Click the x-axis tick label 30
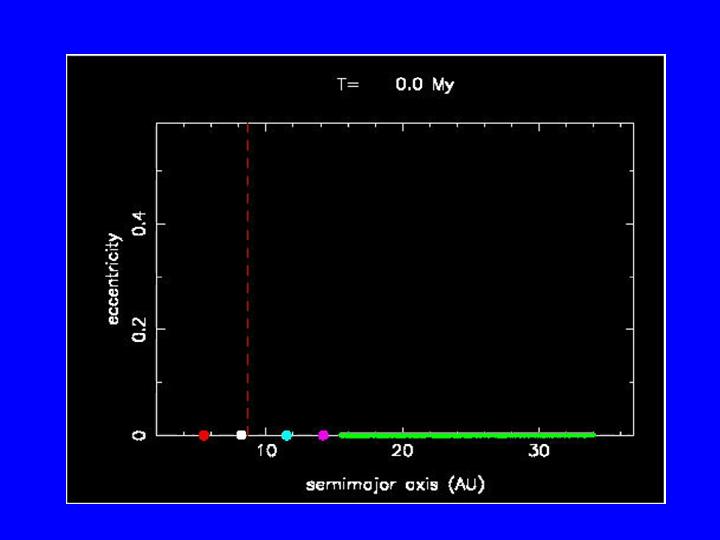The image size is (720, 540). click(x=539, y=452)
